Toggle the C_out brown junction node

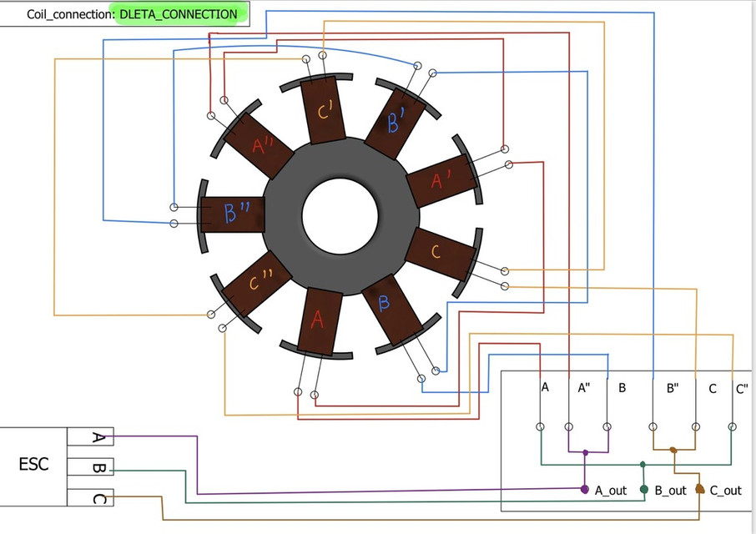pos(701,486)
